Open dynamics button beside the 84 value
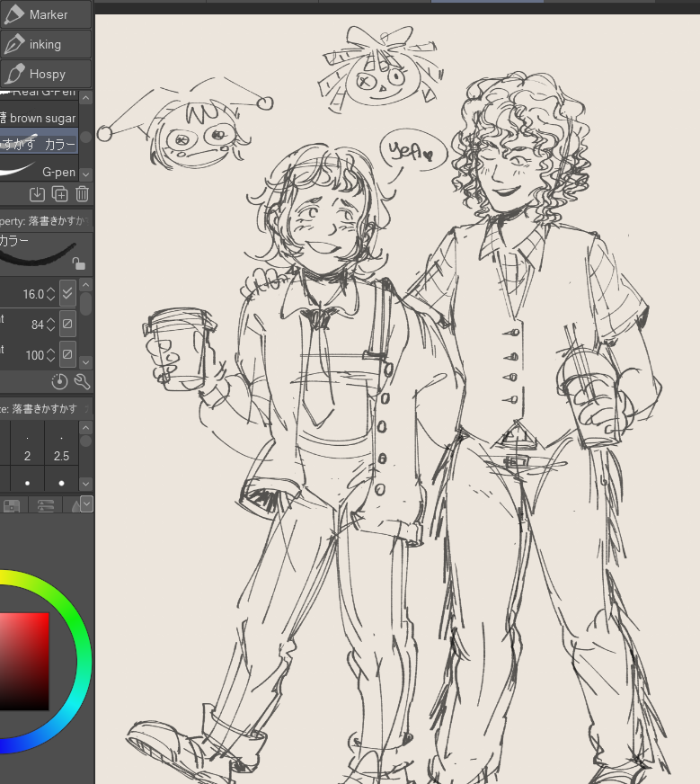Viewport: 700px width, 784px height. (67, 324)
